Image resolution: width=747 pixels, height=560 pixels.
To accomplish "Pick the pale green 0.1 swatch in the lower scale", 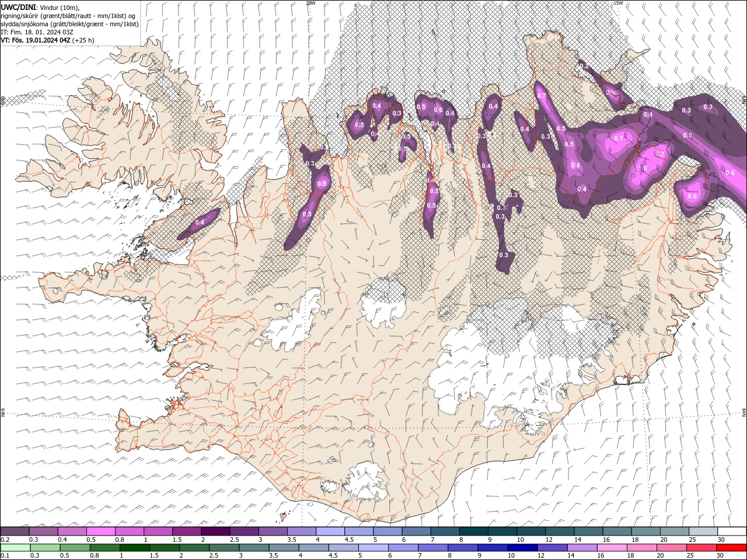I will [x=15, y=548].
